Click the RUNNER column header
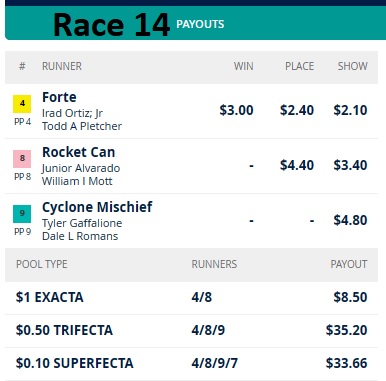This screenshot has width=386, height=381. tap(62, 66)
